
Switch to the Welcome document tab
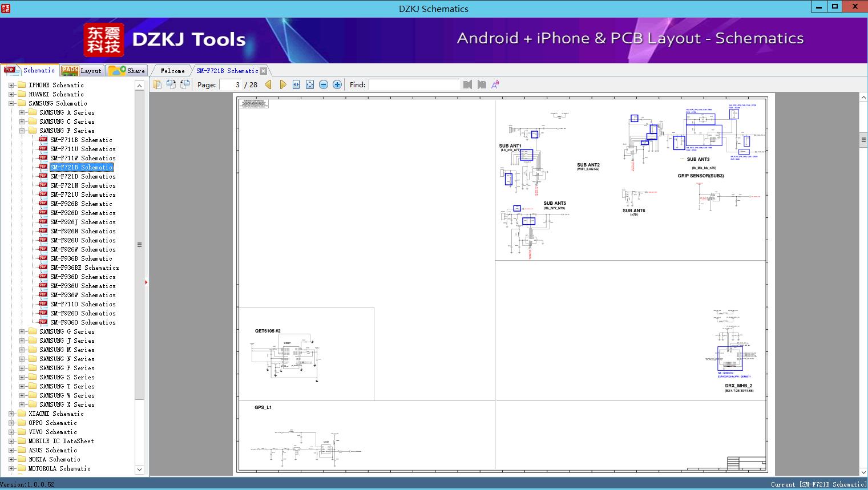coord(172,71)
